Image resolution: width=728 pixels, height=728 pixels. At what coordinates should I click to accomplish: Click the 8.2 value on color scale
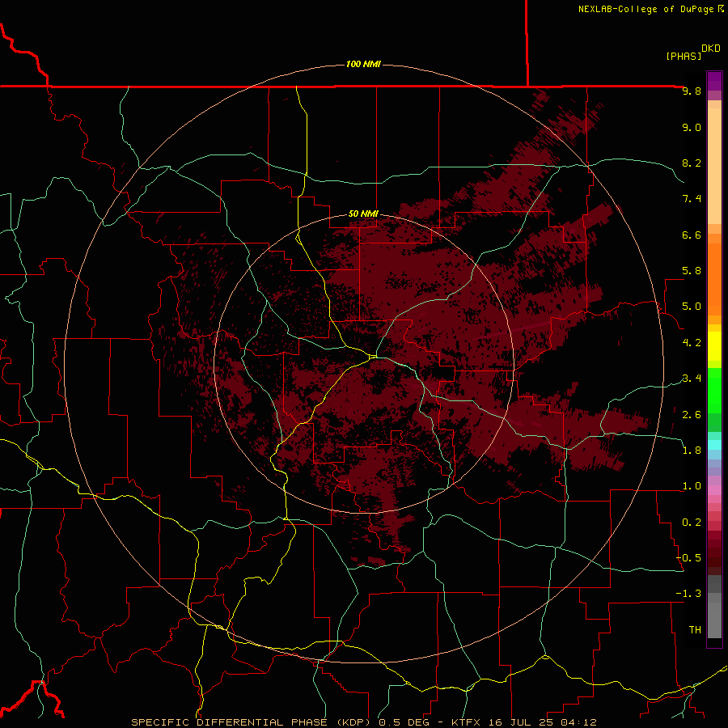[x=692, y=163]
